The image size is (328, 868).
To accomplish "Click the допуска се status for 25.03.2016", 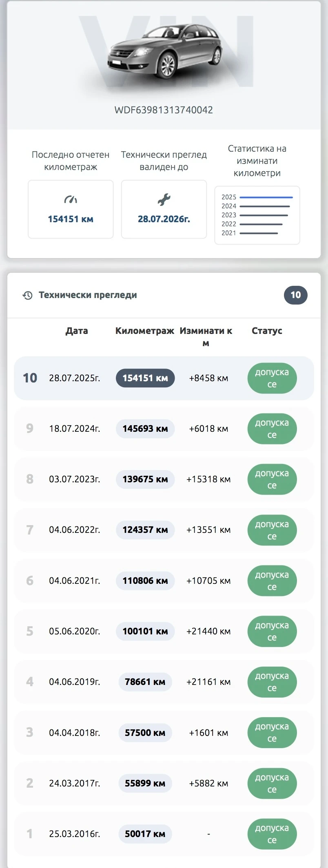I will click(272, 834).
